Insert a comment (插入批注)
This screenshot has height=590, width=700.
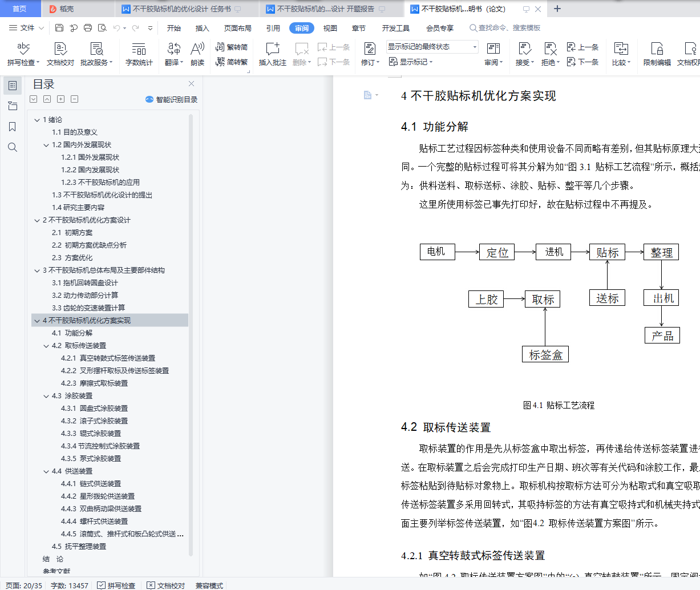tap(273, 54)
